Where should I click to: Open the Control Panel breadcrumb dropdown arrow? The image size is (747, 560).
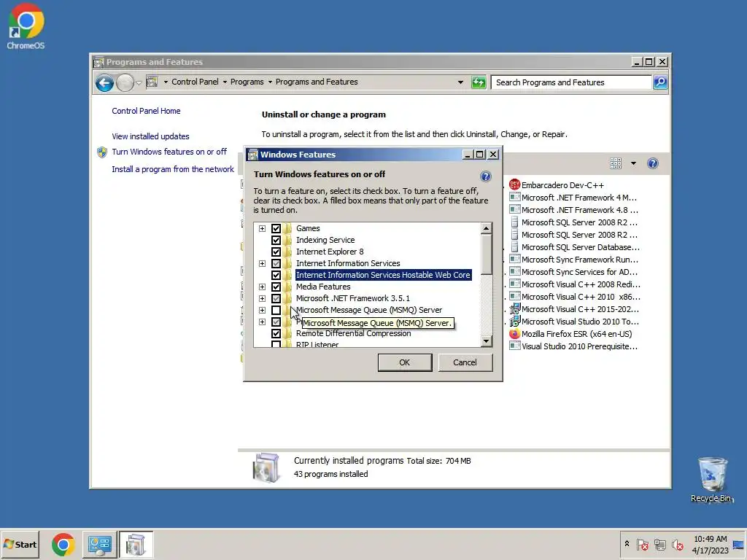pos(225,82)
